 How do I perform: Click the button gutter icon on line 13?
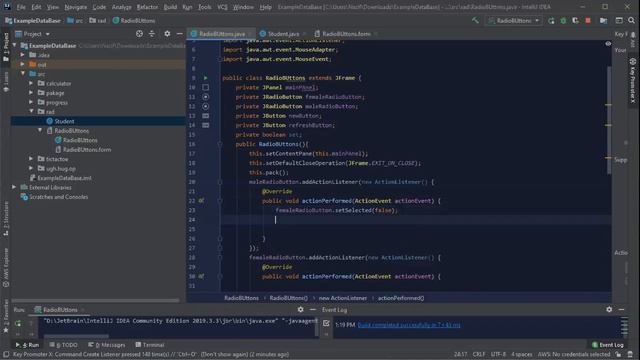pyautogui.click(x=205, y=116)
